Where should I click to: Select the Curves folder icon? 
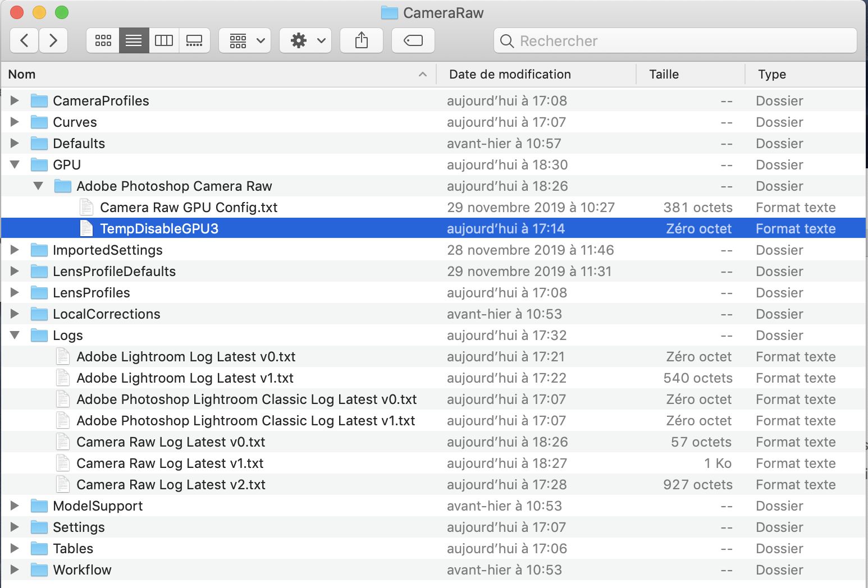(39, 122)
